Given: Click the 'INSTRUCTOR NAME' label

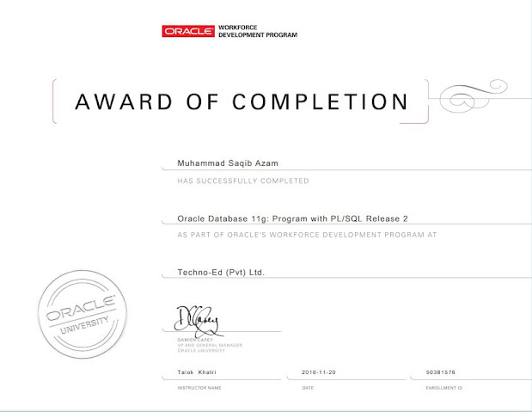Looking at the screenshot, I should pos(199,388).
